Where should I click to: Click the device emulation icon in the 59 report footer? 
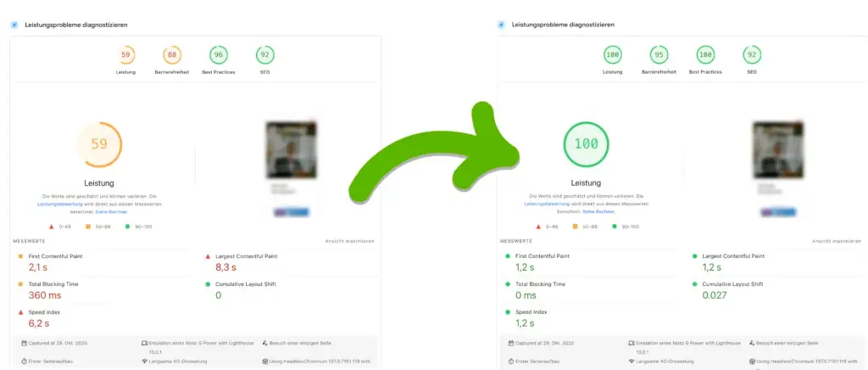point(144,344)
